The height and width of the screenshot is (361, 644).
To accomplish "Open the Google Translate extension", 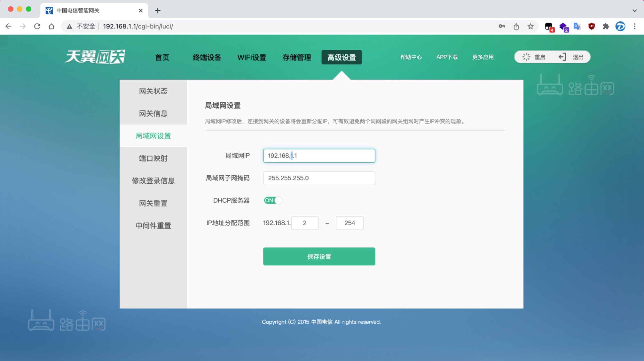I will click(577, 26).
